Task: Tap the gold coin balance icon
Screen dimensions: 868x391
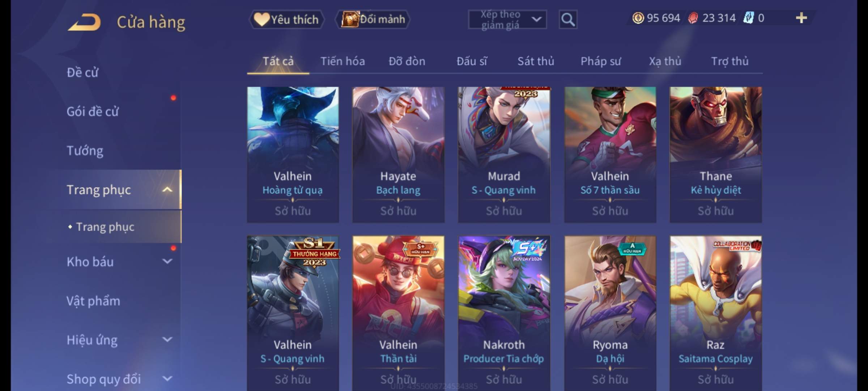Action: pos(638,18)
